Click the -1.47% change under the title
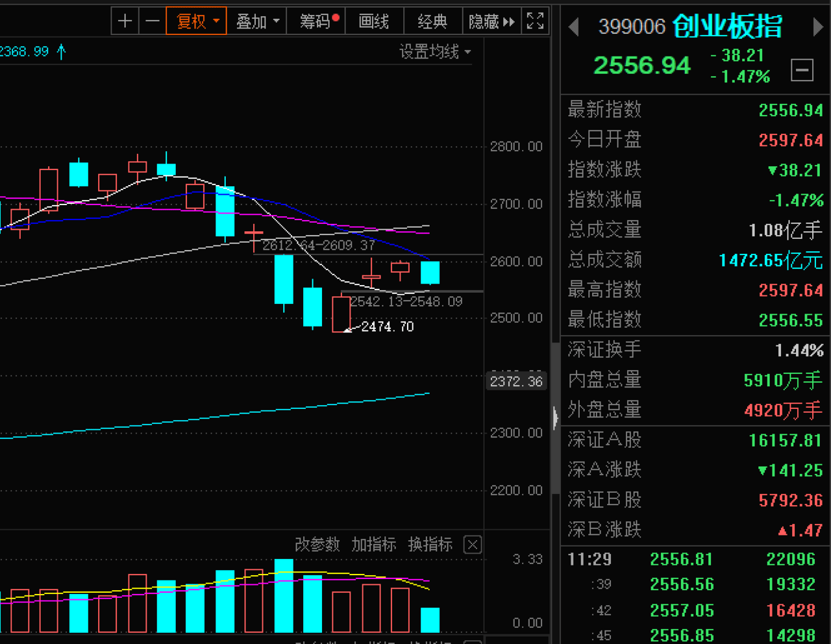Screen dimensions: 831x644 tap(740, 77)
